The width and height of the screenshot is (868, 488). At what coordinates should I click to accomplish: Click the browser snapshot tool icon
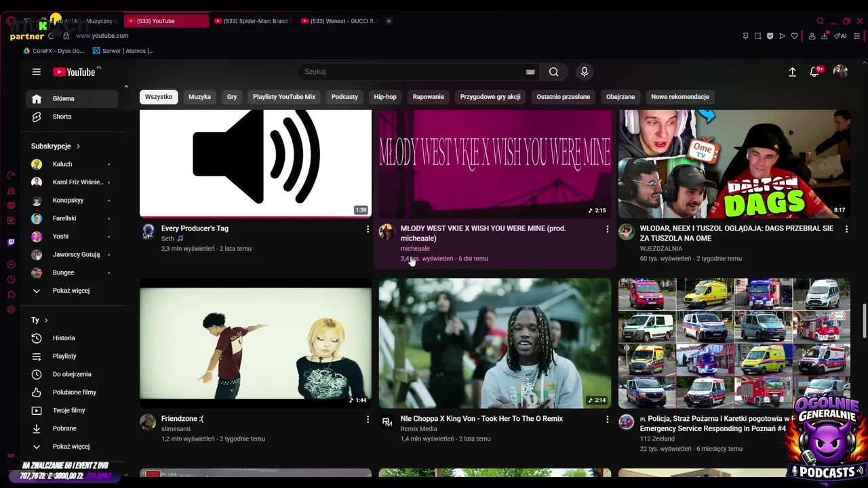pos(757,36)
